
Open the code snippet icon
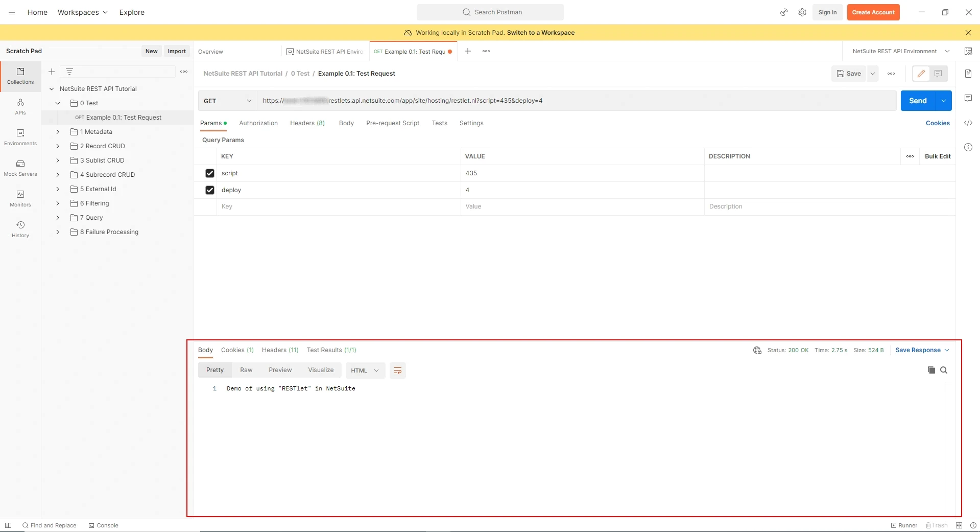968,123
